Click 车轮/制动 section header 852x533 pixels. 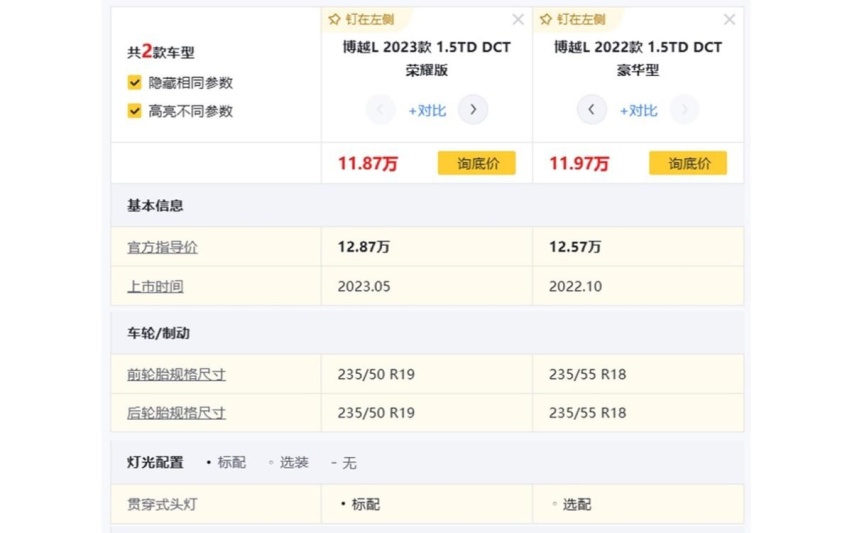[158, 333]
